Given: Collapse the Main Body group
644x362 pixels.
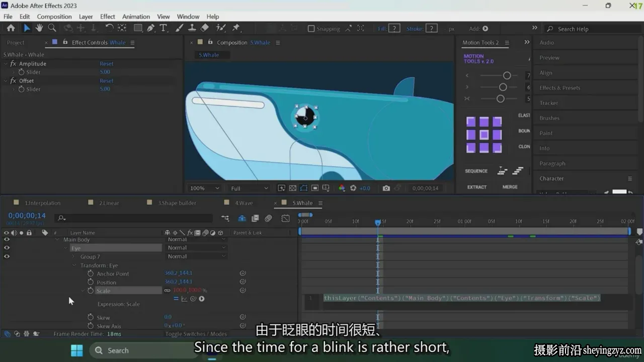Looking at the screenshot, I should pyautogui.click(x=57, y=240).
